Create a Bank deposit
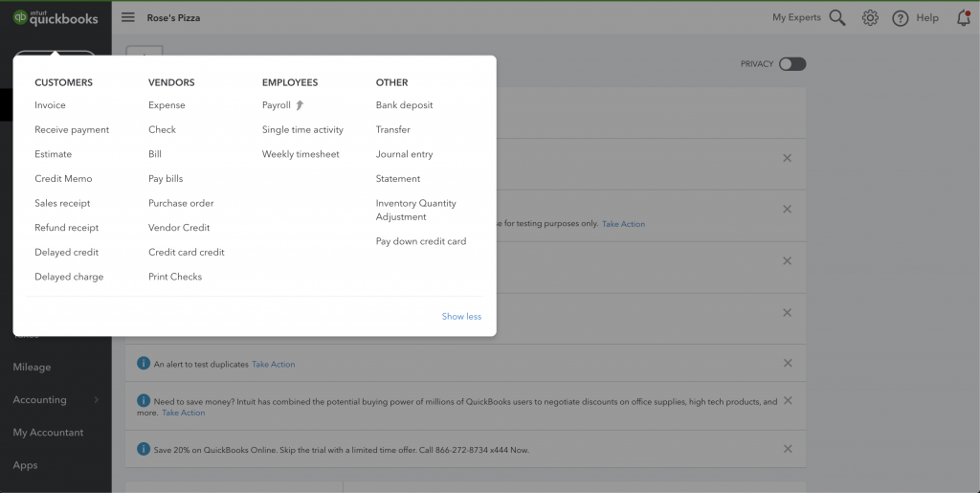 click(x=405, y=105)
